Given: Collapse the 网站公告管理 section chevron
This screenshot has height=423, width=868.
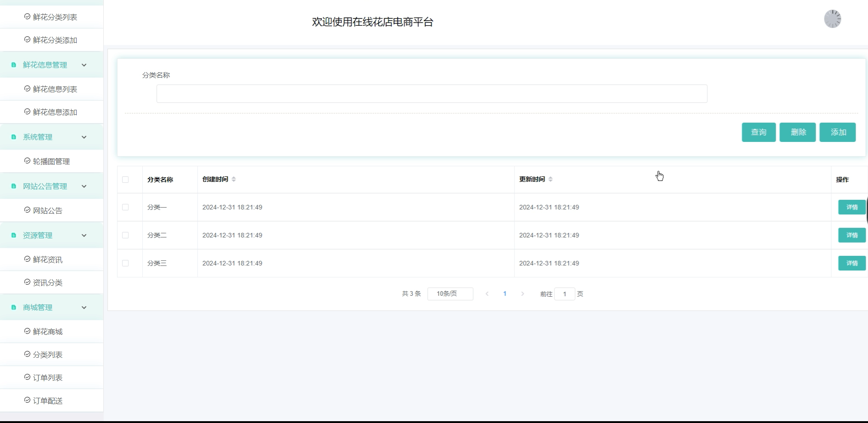Looking at the screenshot, I should 84,186.
